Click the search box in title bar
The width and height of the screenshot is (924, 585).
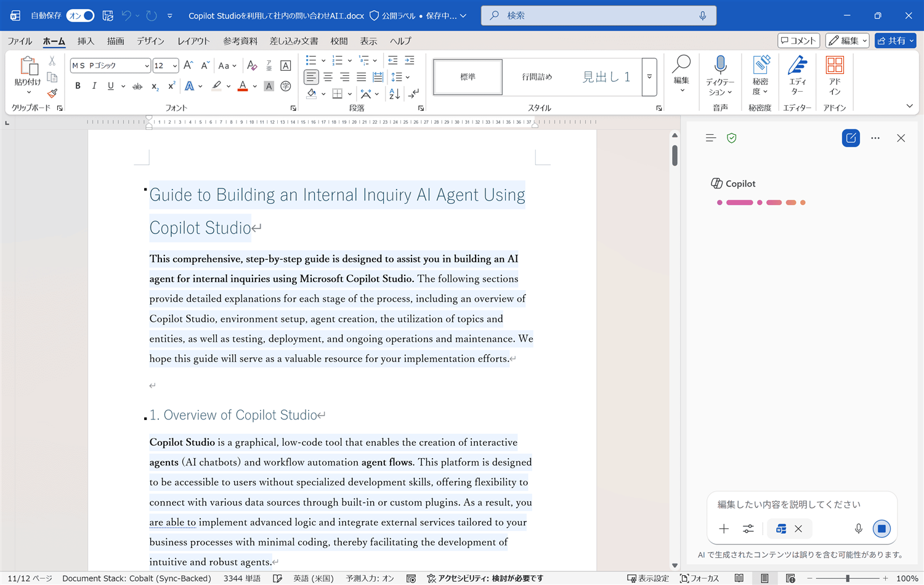[x=598, y=15]
